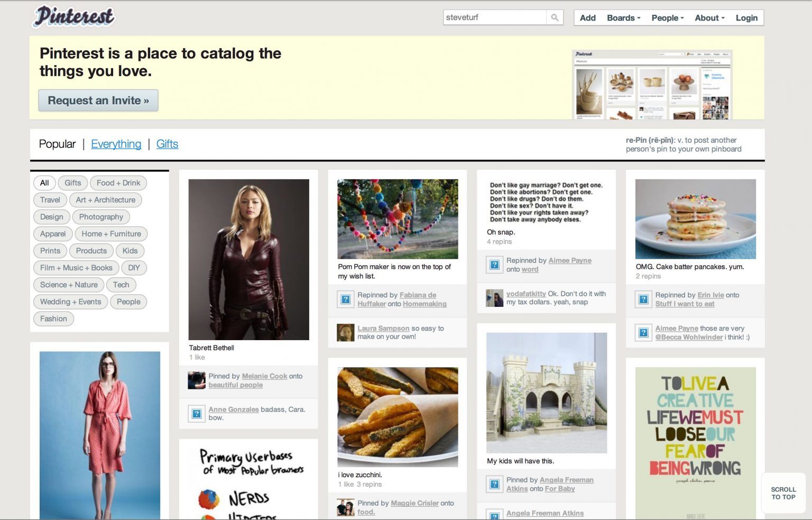Click the repin icon next to Anne Gonzales

point(196,413)
